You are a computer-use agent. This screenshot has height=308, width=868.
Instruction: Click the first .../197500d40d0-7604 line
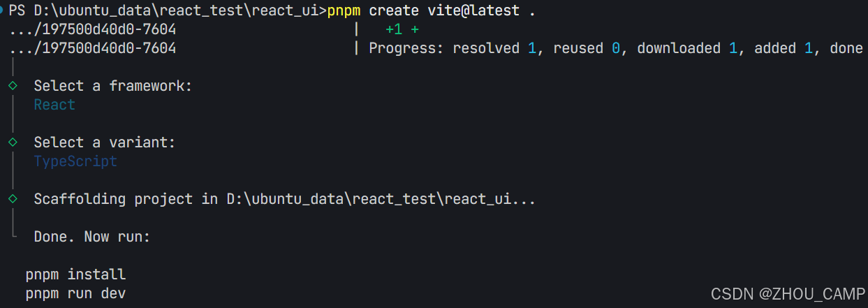[93, 30]
